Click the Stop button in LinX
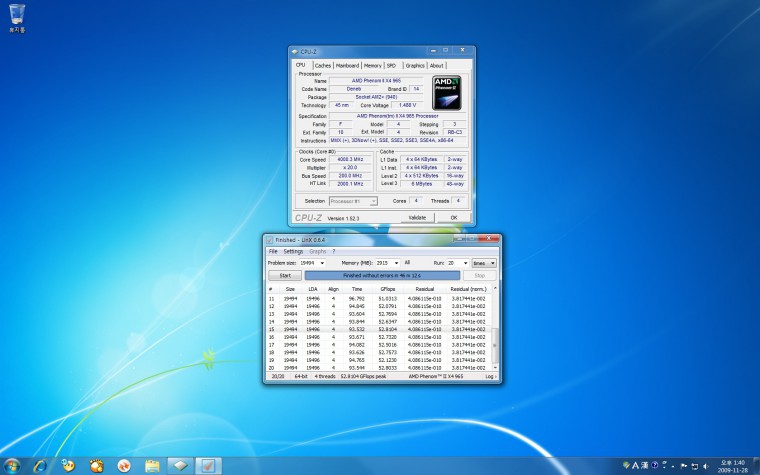The height and width of the screenshot is (475, 760). coord(479,276)
